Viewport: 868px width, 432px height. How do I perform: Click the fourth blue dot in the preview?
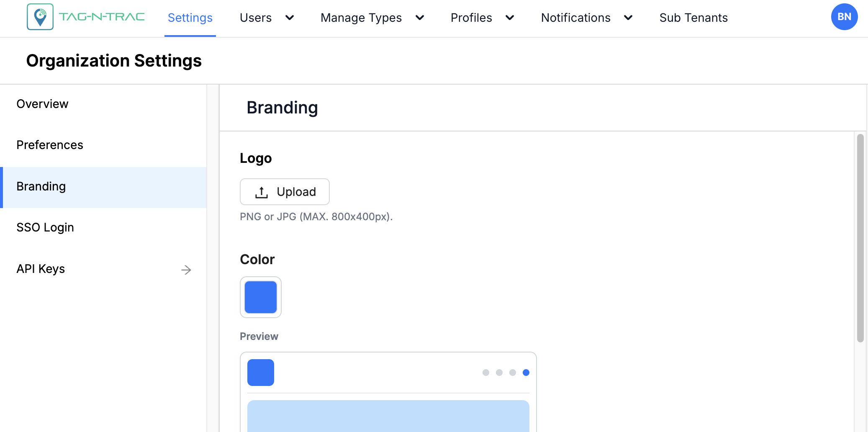point(526,372)
